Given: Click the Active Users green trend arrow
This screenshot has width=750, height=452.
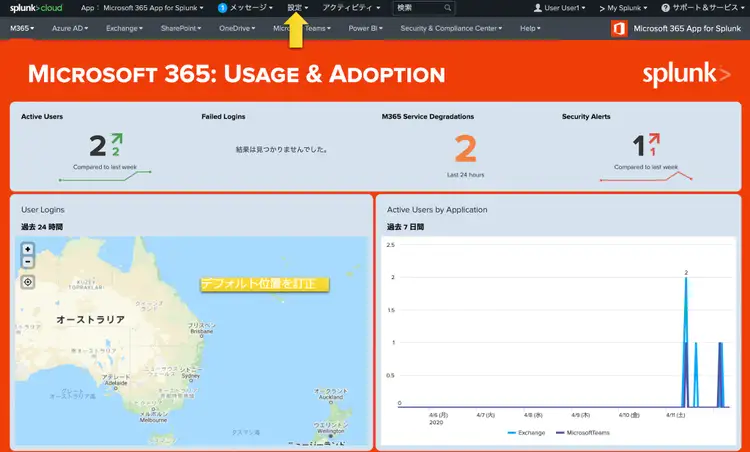Looking at the screenshot, I should click(x=117, y=139).
